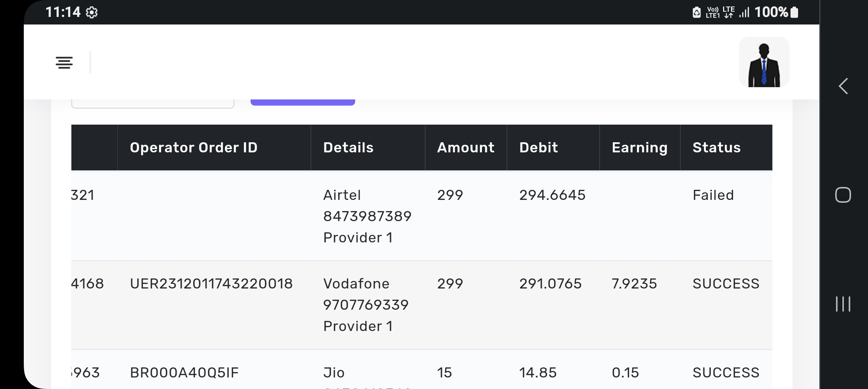The image size is (868, 389).
Task: Click the Amount column header
Action: pos(466,148)
